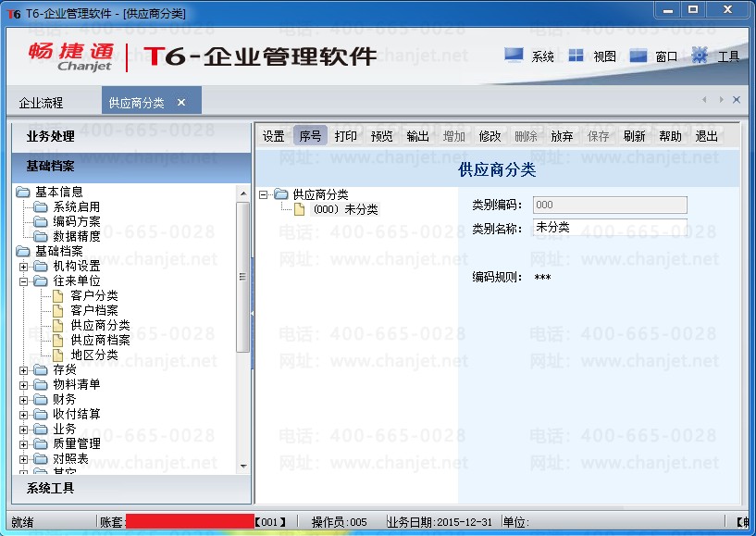Expand the 质量管理 tree node
Image resolution: width=756 pixels, height=536 pixels.
click(x=23, y=444)
